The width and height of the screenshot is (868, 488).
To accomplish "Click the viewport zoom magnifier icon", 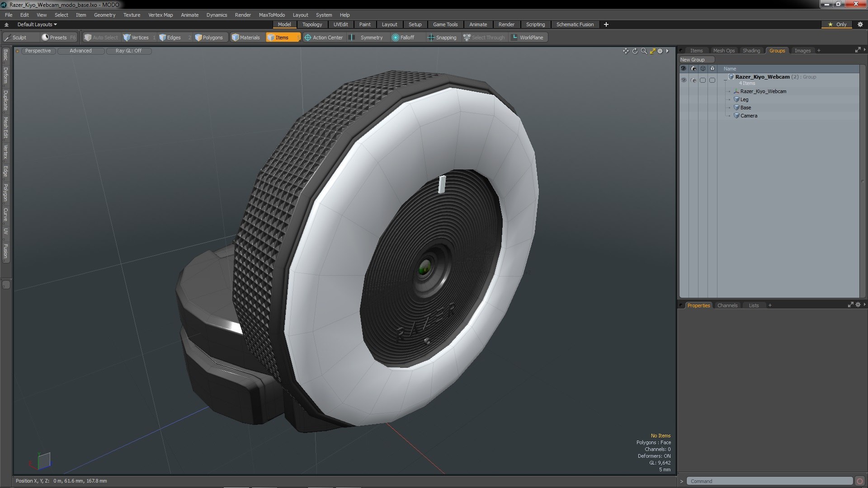I will click(644, 51).
